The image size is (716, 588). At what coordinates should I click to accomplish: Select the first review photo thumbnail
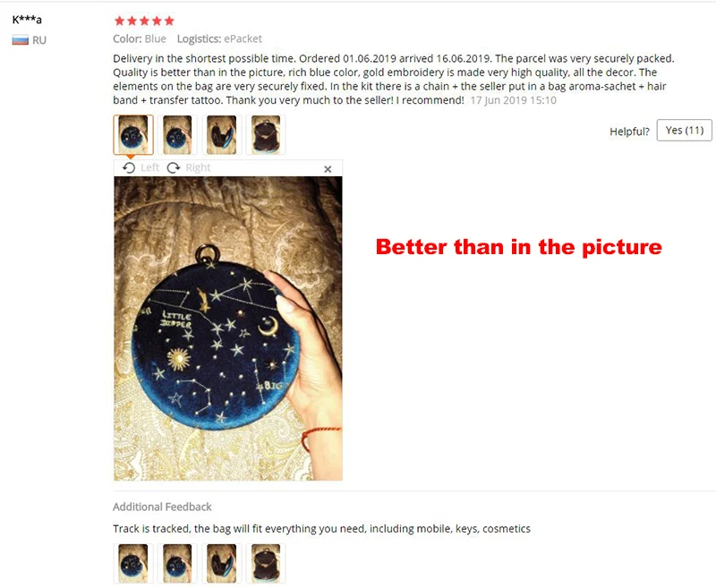click(x=133, y=134)
